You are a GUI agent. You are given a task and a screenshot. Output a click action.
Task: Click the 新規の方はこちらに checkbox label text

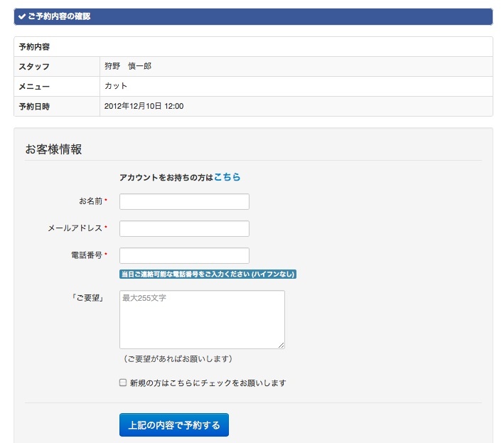coord(208,383)
